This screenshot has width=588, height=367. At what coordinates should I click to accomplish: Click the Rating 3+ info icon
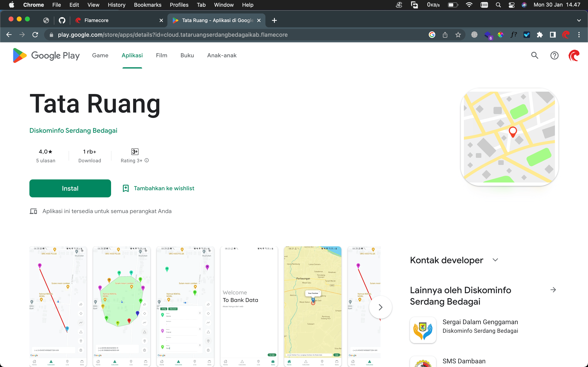click(x=147, y=160)
